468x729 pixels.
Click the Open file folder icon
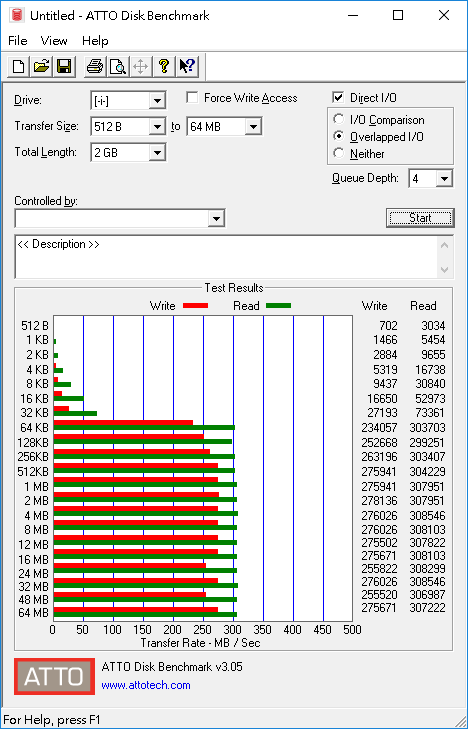pos(41,66)
